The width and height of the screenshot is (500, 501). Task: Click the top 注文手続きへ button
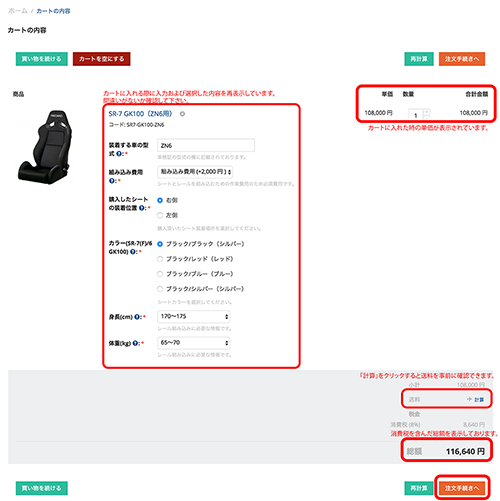[462, 59]
